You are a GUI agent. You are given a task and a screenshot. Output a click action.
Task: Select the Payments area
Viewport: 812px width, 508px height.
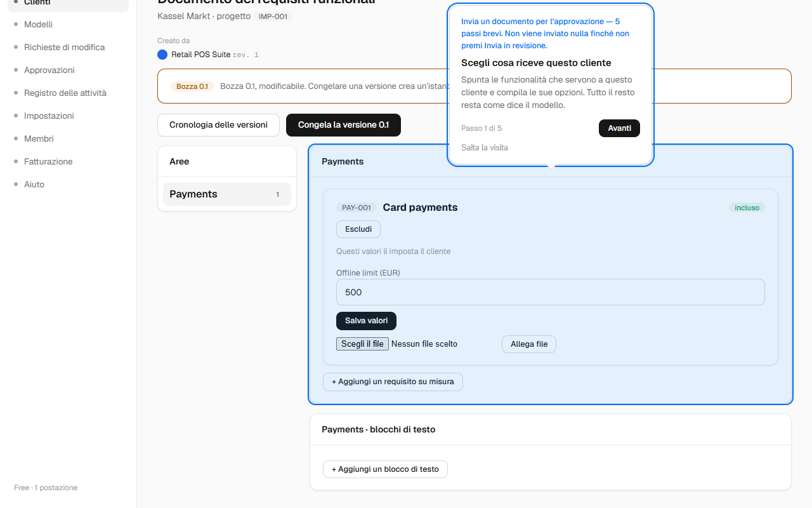(227, 194)
